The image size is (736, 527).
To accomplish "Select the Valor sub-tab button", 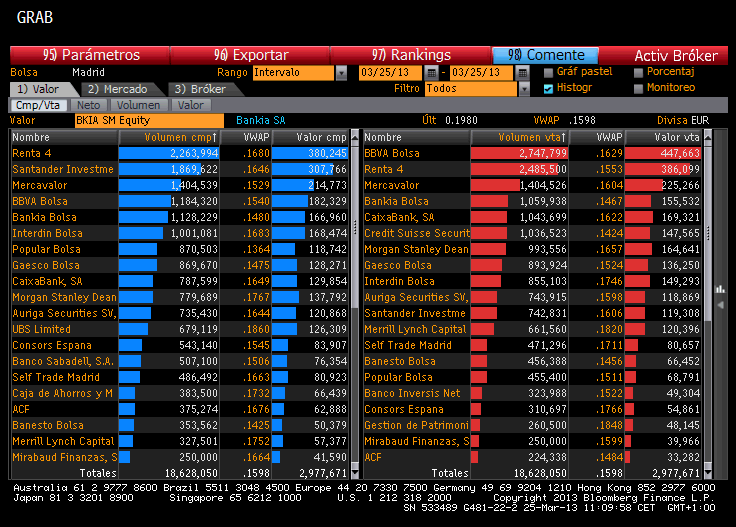I will 191,105.
